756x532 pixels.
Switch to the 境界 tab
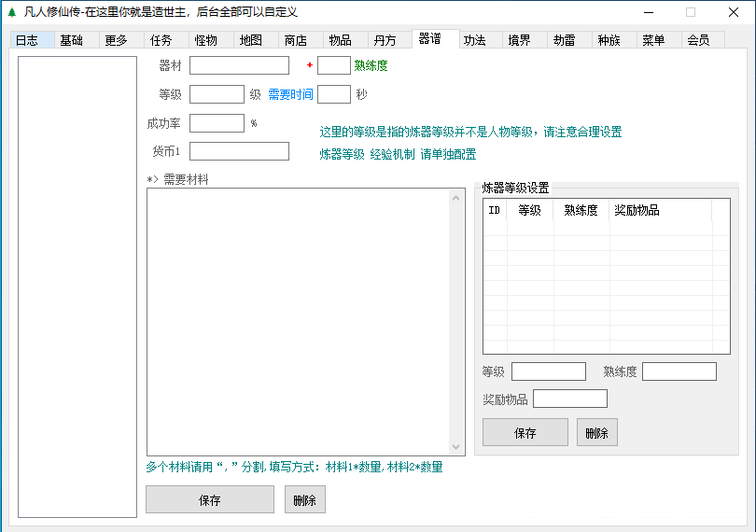525,40
